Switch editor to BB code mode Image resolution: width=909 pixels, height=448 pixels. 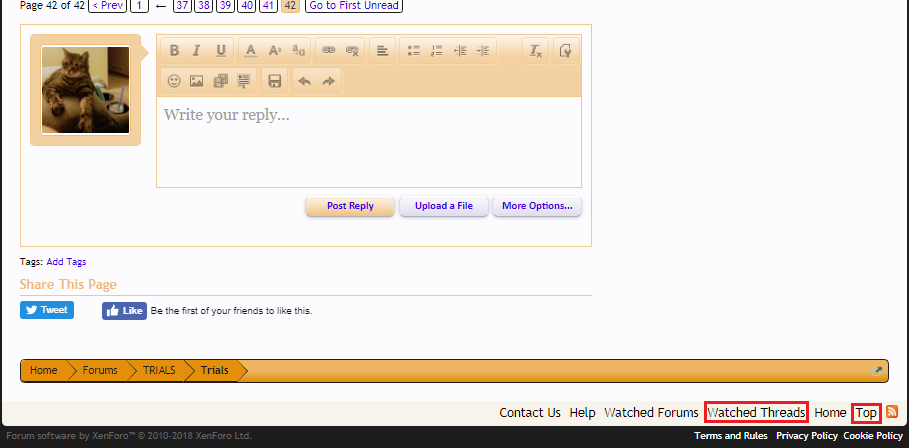[565, 50]
